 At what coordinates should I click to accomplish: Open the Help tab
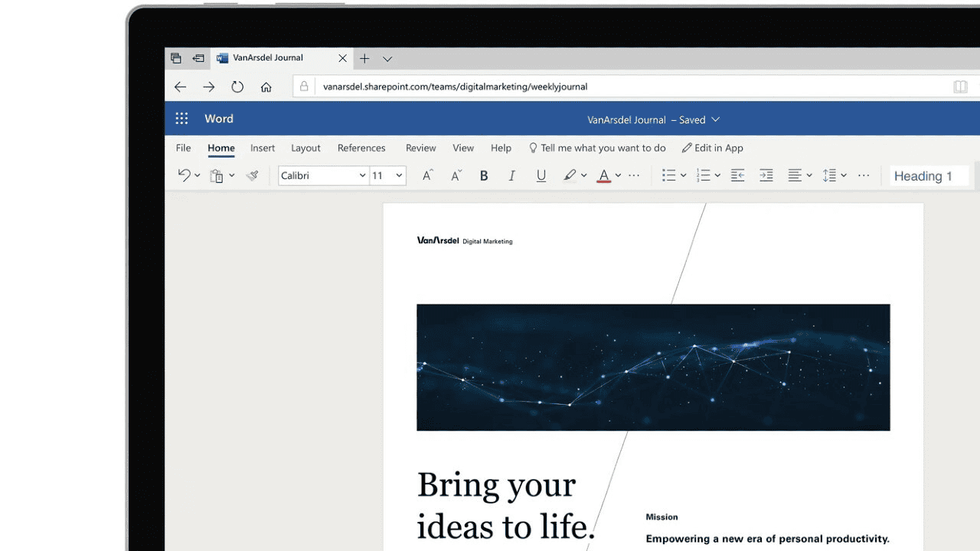(x=501, y=148)
